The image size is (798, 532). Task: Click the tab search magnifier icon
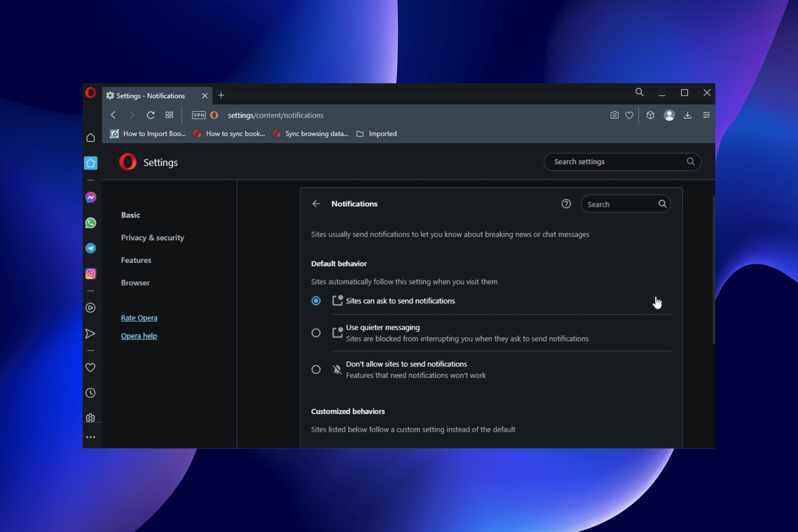[x=639, y=92]
